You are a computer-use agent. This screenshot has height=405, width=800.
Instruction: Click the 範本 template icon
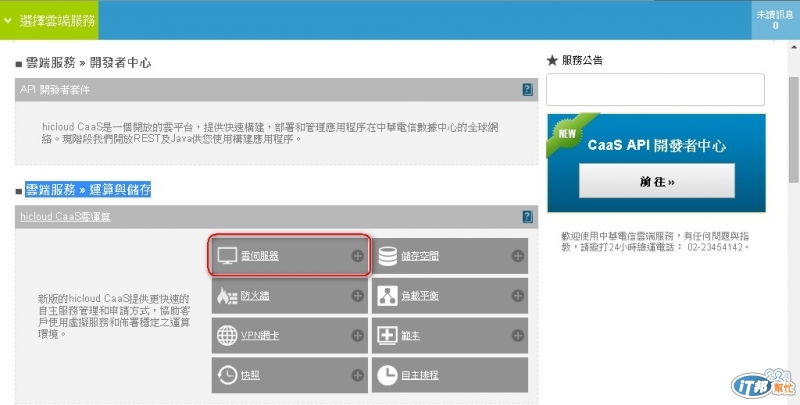click(x=387, y=335)
